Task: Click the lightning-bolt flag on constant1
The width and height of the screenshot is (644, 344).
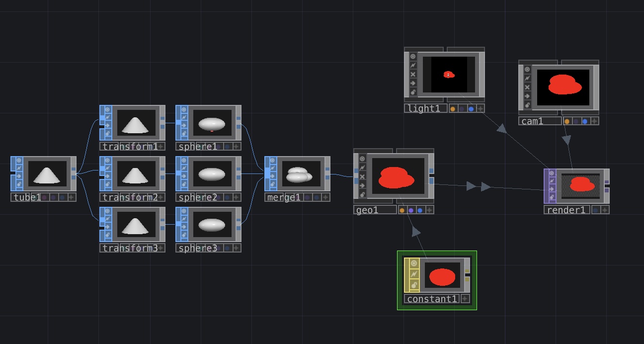Action: [413, 274]
